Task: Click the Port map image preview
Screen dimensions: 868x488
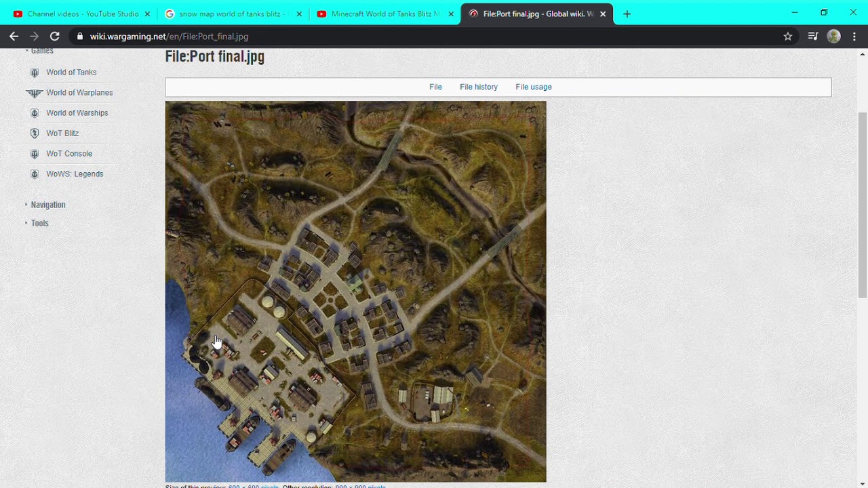Action: click(356, 291)
